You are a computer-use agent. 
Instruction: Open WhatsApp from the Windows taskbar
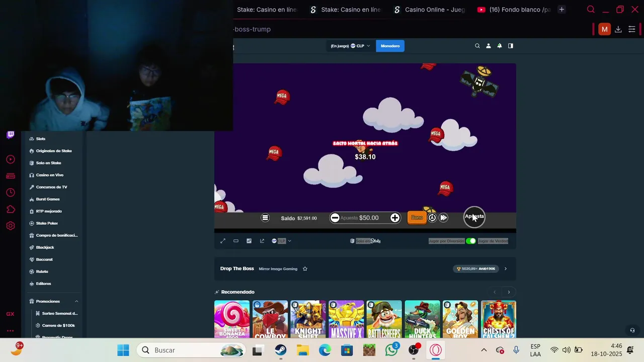(391, 350)
